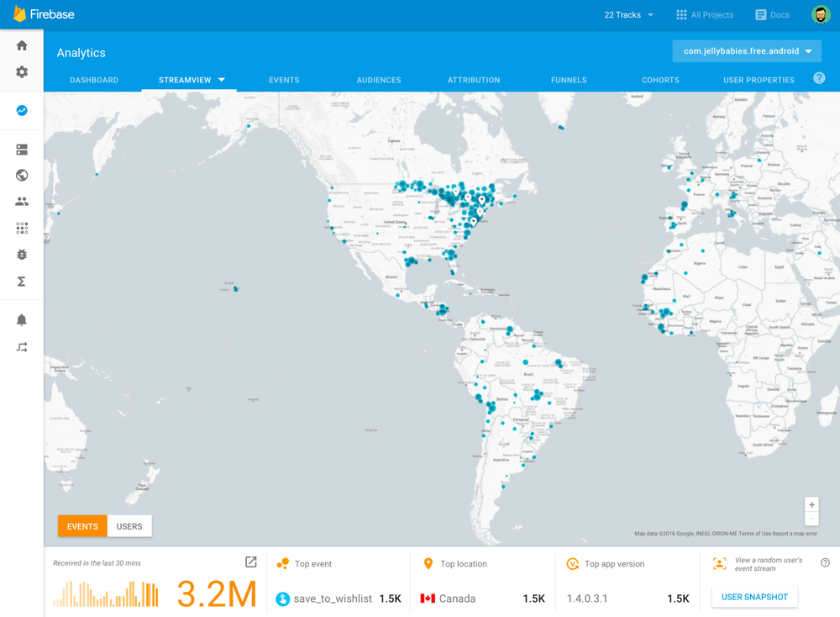
Task: Expand the 22 Tracks project dropdown
Action: (628, 15)
